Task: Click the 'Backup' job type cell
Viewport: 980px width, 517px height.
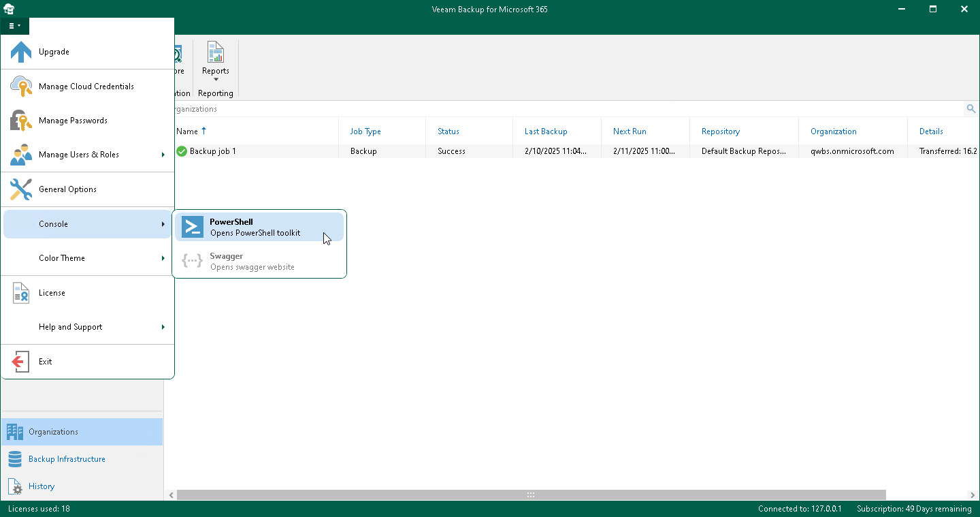Action: [363, 151]
